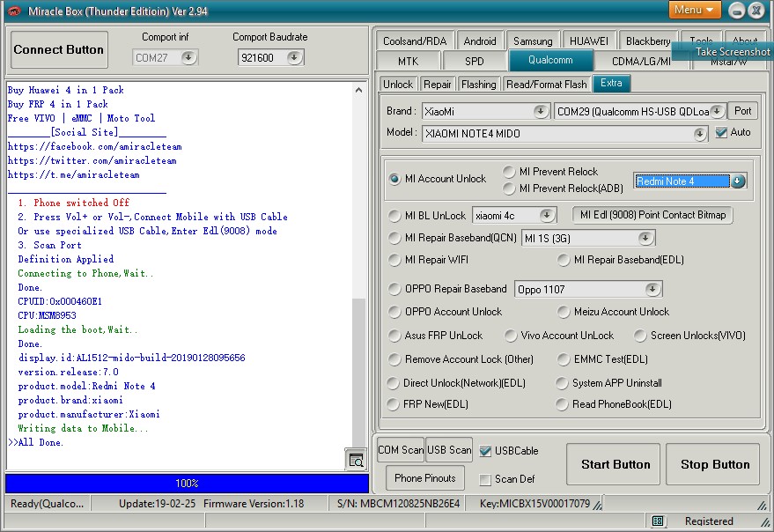This screenshot has width=774, height=532.
Task: Open the HUAWEI tab
Action: (x=589, y=41)
